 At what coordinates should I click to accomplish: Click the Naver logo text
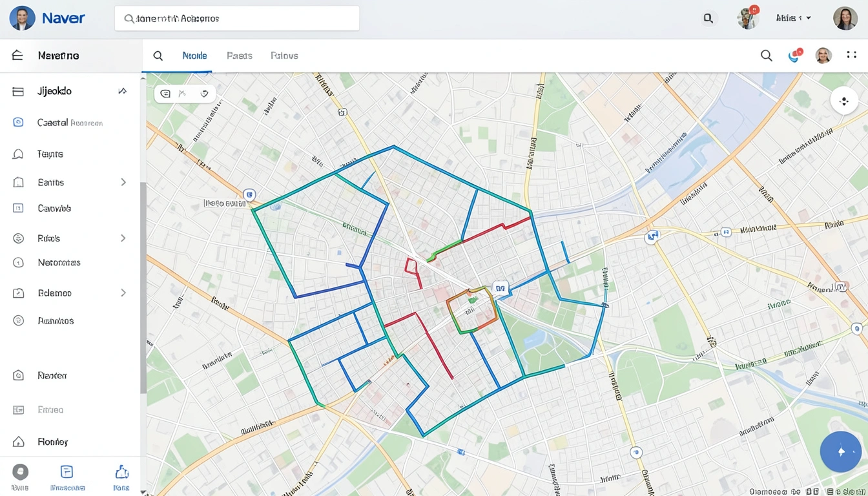pos(63,18)
